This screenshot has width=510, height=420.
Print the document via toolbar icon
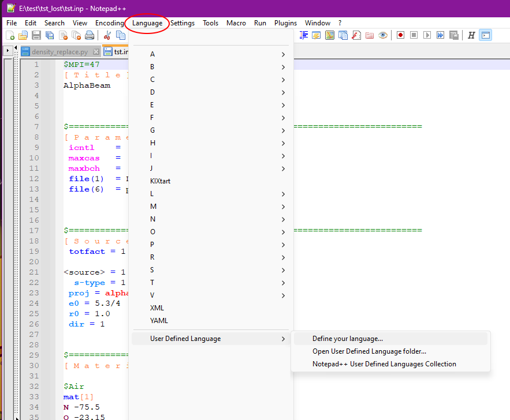[x=90, y=35]
